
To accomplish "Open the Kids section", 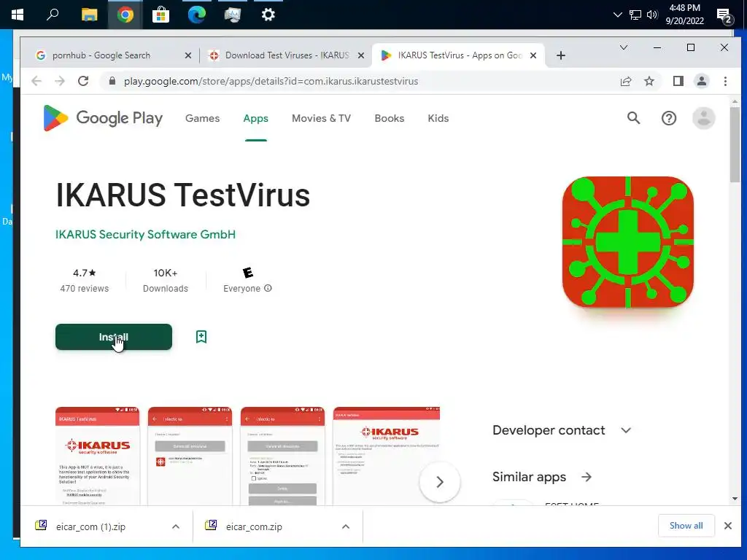I will (438, 118).
